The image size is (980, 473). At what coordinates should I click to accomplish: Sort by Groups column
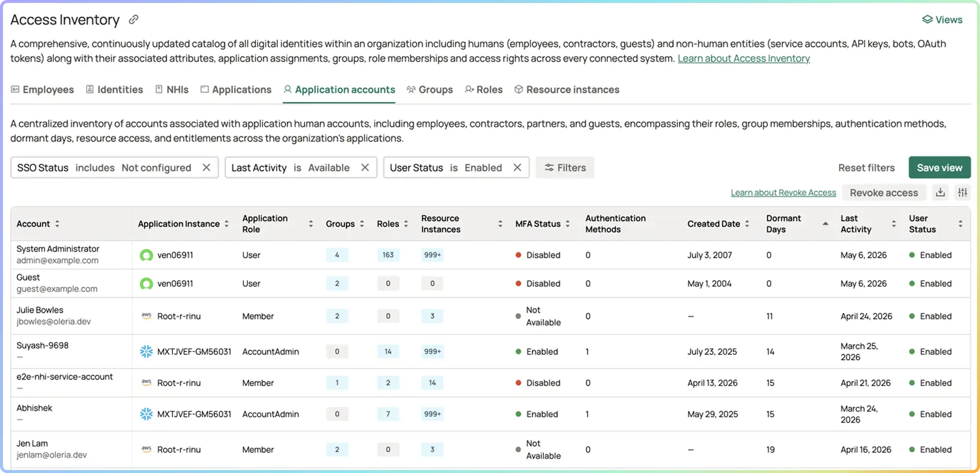pos(362,223)
